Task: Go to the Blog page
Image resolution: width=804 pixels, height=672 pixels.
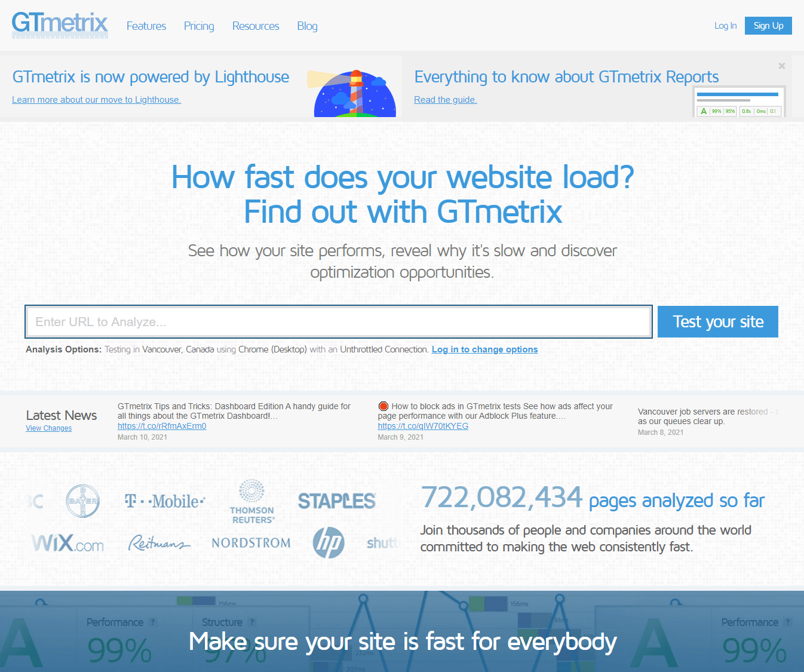Action: click(x=307, y=26)
